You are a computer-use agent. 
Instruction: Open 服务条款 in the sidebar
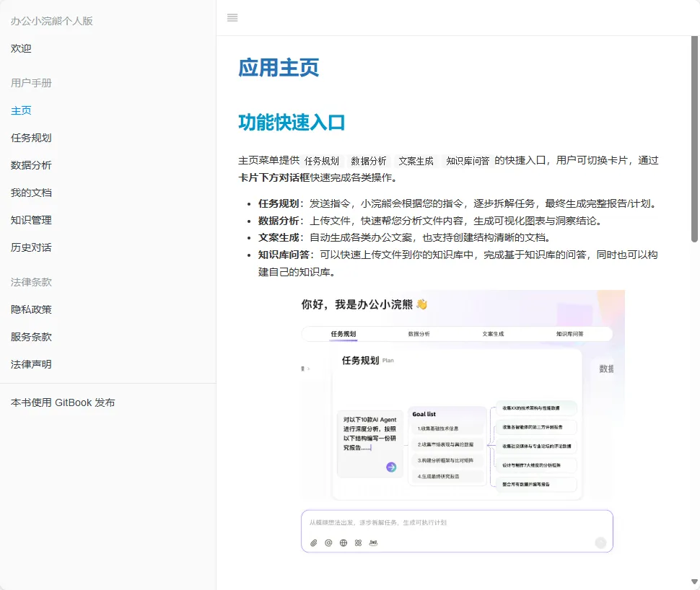[31, 337]
